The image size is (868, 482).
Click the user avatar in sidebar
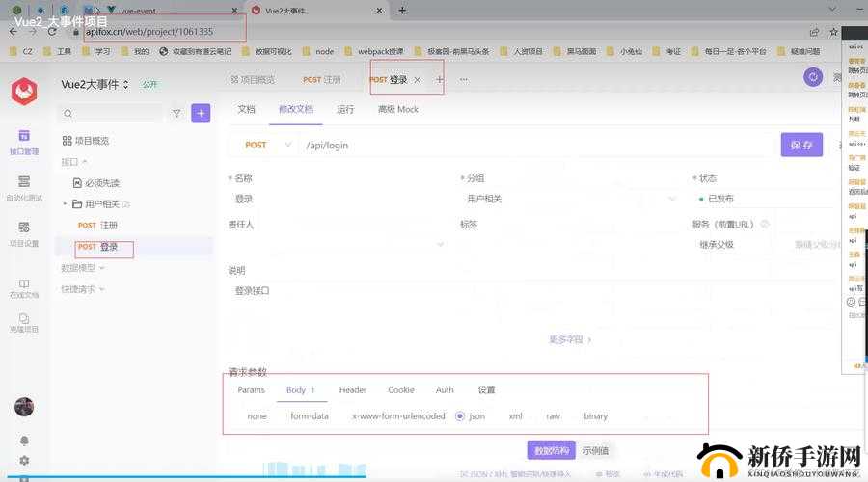point(24,407)
